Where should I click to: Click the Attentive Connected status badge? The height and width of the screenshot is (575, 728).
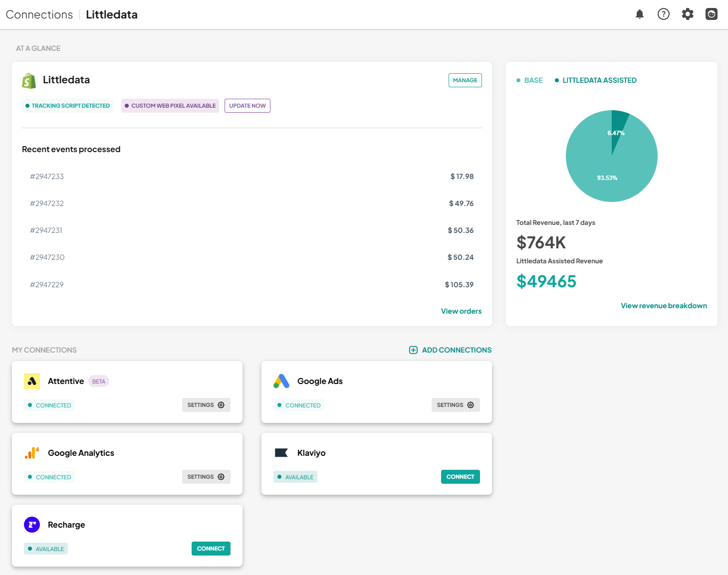pyautogui.click(x=49, y=405)
